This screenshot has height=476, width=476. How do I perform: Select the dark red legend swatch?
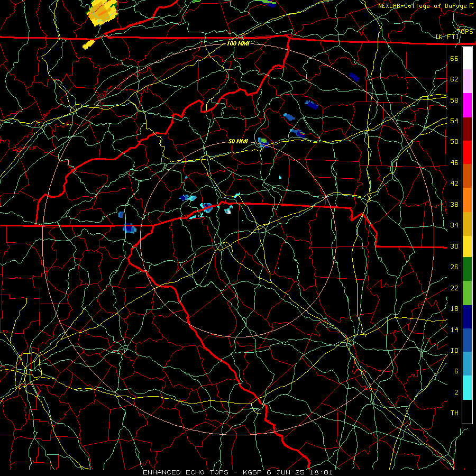tap(467, 129)
